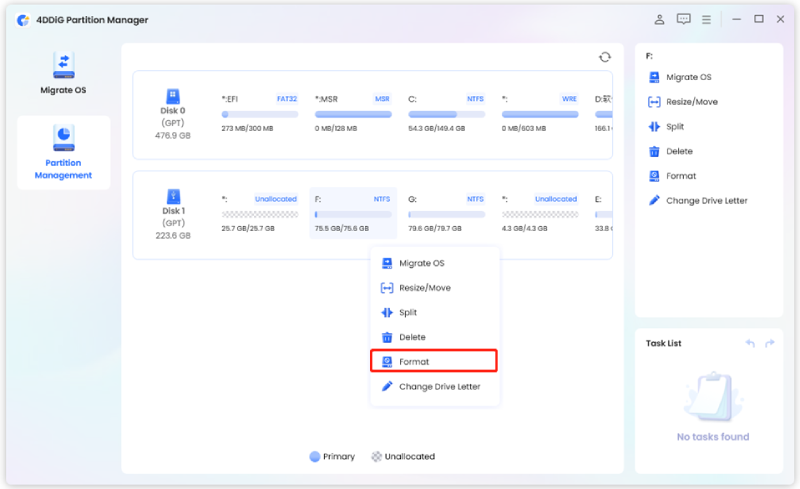Click Split icon in right panel
The height and width of the screenshot is (489, 800).
coord(654,127)
